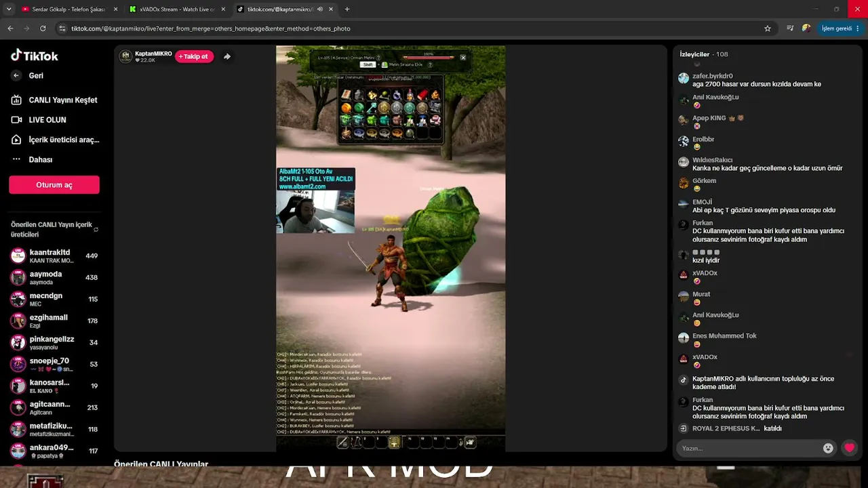The height and width of the screenshot is (488, 868).
Task: Close the xVADOx Stream tab
Action: pos(224,9)
